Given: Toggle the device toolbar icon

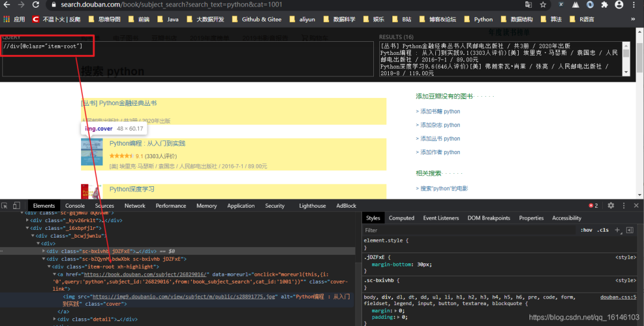Looking at the screenshot, I should pos(16,205).
